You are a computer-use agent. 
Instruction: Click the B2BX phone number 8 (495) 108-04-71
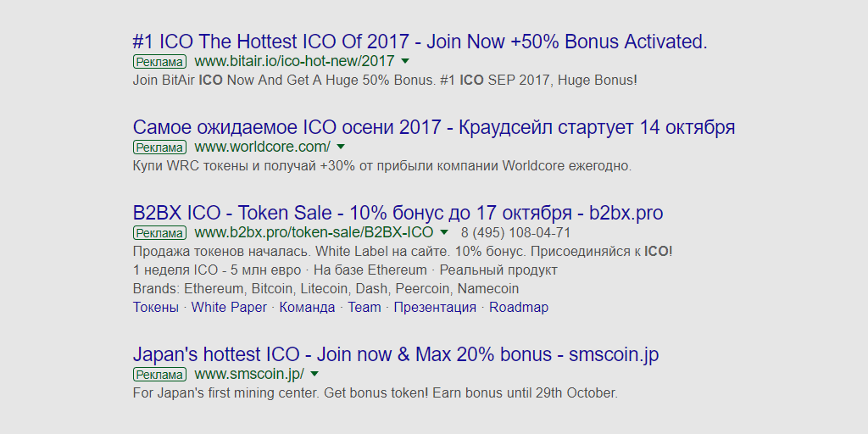point(515,232)
